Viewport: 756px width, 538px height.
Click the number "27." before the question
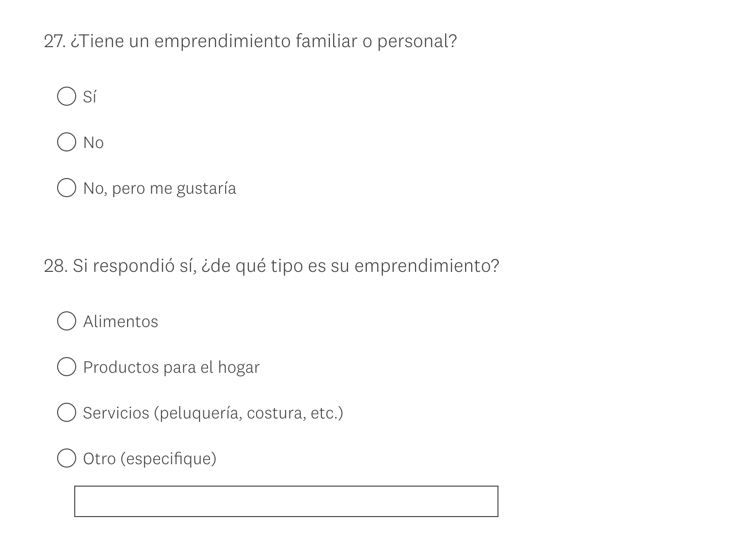[x=55, y=41]
